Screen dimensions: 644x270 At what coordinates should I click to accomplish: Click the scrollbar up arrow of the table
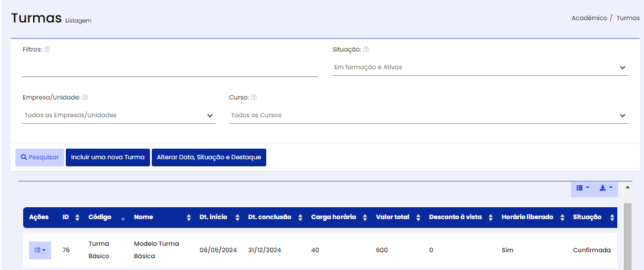pyautogui.click(x=627, y=187)
